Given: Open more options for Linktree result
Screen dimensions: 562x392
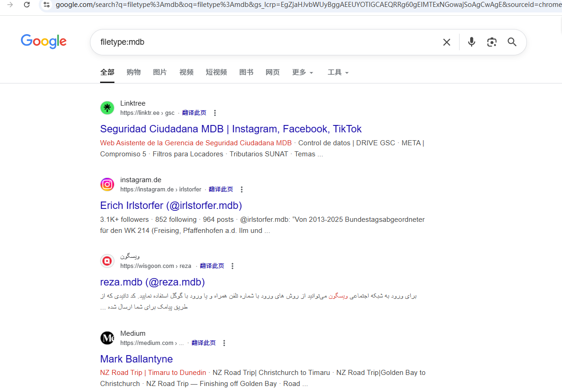Looking at the screenshot, I should [215, 113].
